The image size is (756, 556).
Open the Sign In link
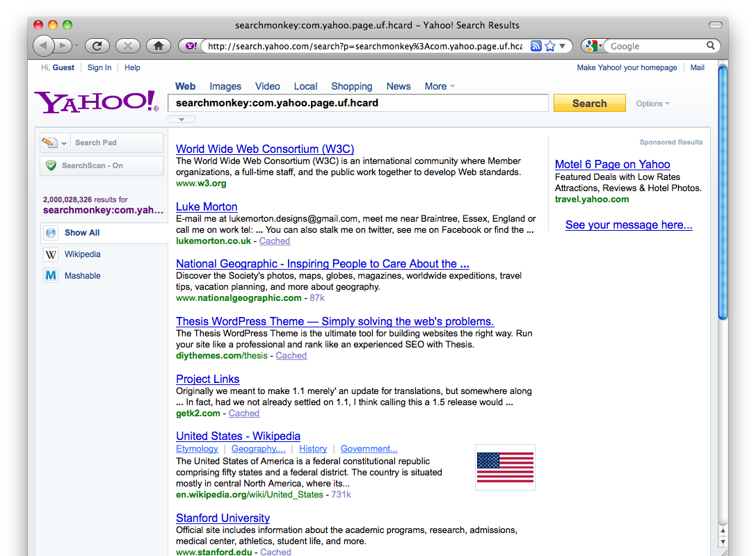[x=99, y=67]
